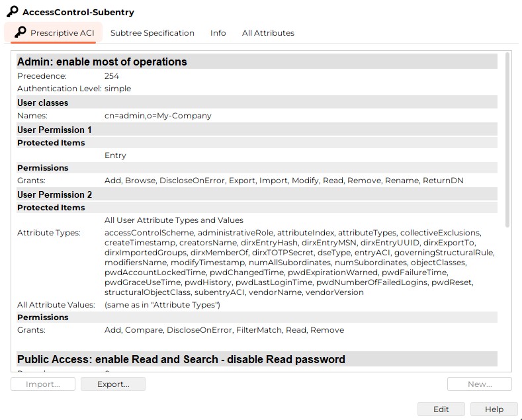Viewport: 522px width, 420px height.
Task: Click the Export... button
Action: [113, 384]
